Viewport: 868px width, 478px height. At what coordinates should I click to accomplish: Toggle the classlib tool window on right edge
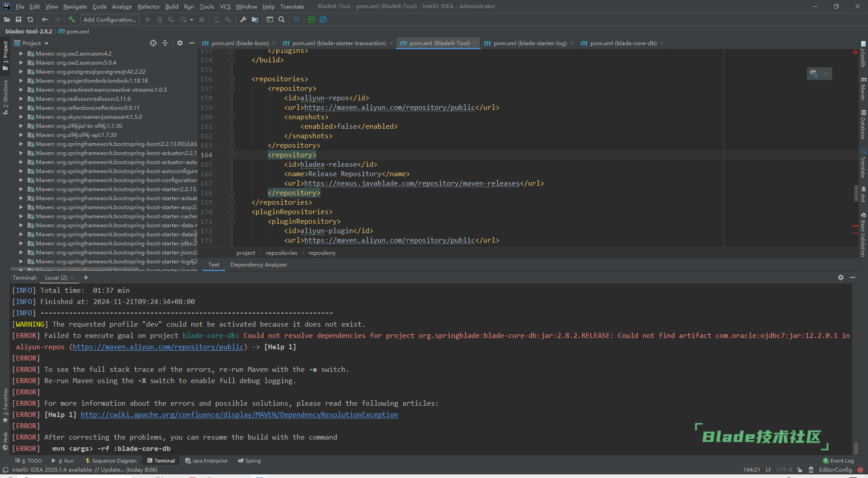(863, 54)
